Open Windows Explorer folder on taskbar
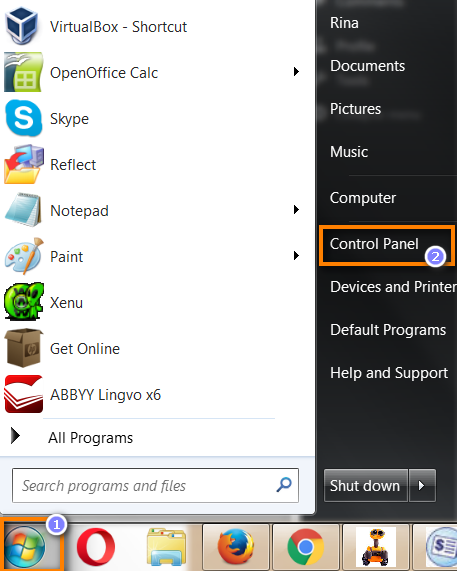Viewport: 457px width, 571px height. pyautogui.click(x=166, y=547)
